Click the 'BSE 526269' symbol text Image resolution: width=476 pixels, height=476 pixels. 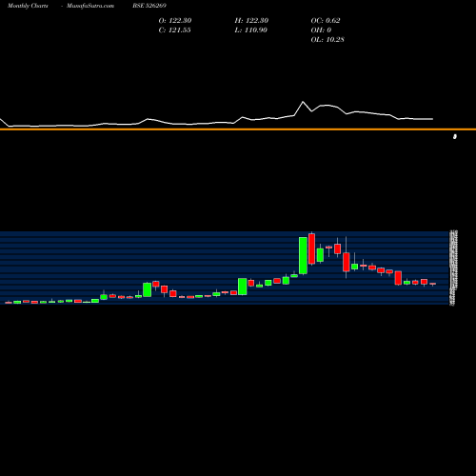(x=149, y=6)
